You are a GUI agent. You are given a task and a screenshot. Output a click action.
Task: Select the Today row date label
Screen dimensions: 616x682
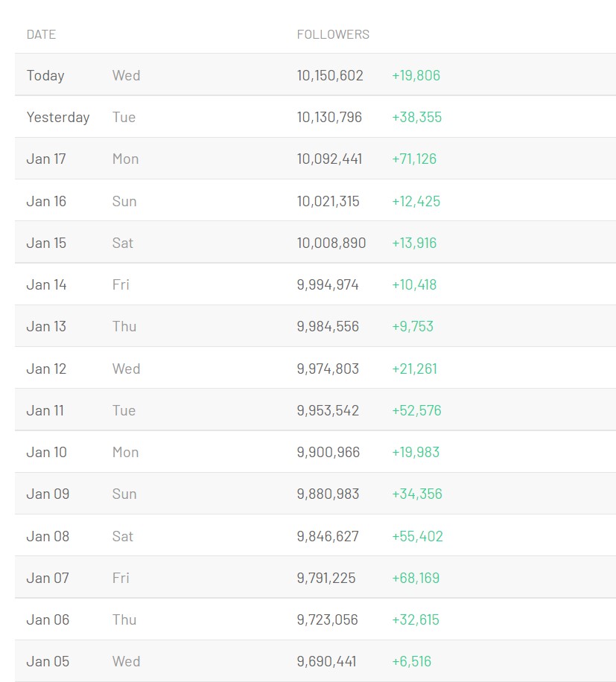coord(45,75)
